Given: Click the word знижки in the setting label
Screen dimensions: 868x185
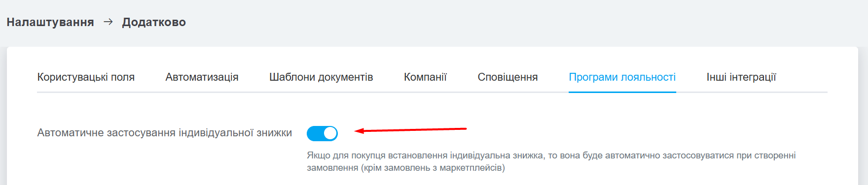Looking at the screenshot, I should (274, 133).
